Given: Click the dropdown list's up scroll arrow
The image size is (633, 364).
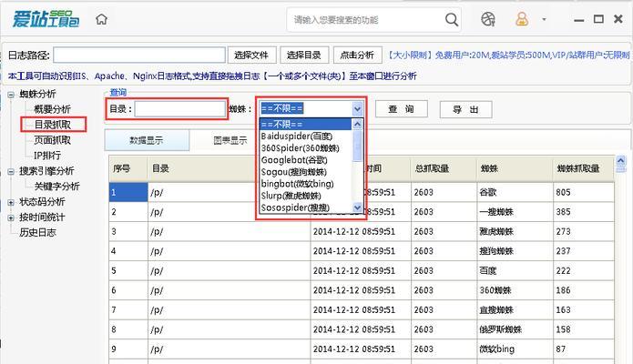Looking at the screenshot, I should [x=357, y=124].
